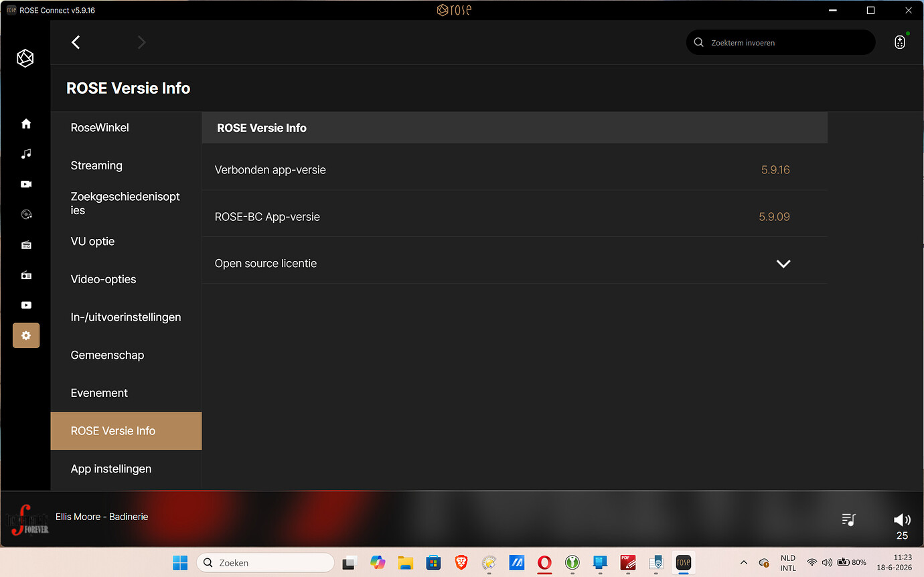Select the settings gear in sidebar
This screenshot has height=577, width=924.
pos(26,335)
